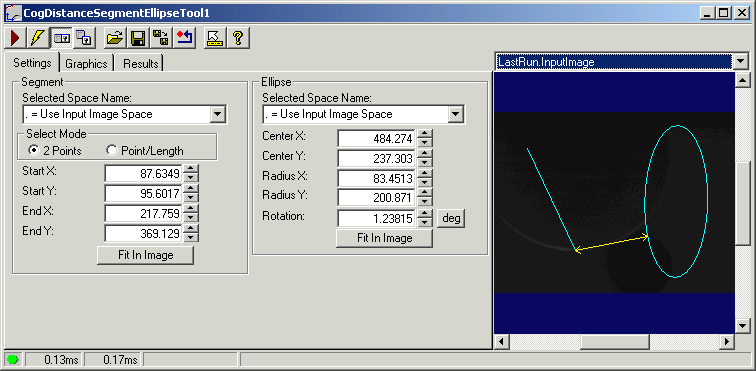Viewport: 756px width, 371px height.
Task: Click the image horizontal scrollbar thumb
Action: pos(615,342)
